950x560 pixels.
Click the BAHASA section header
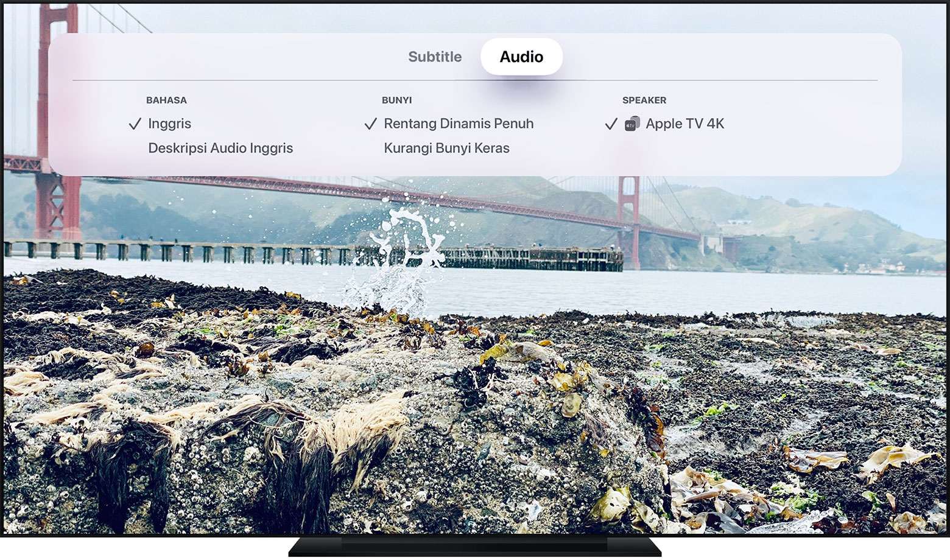166,100
